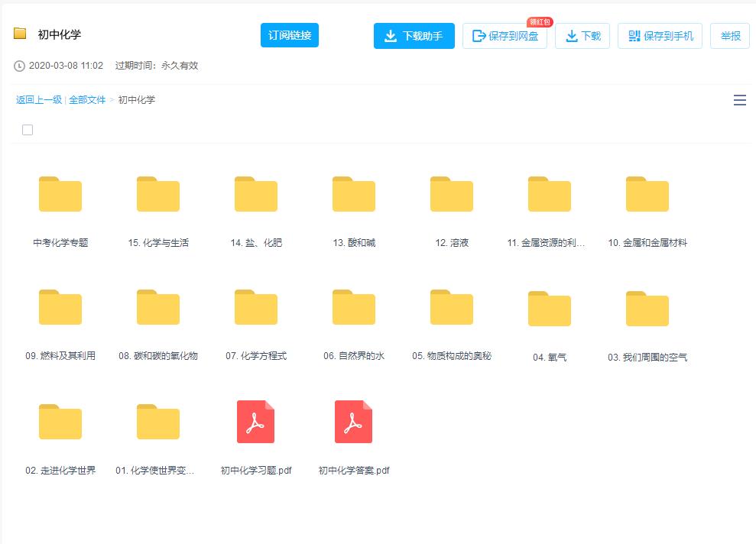Click the 下载 download icon button
This screenshot has height=544, width=756.
(x=570, y=35)
